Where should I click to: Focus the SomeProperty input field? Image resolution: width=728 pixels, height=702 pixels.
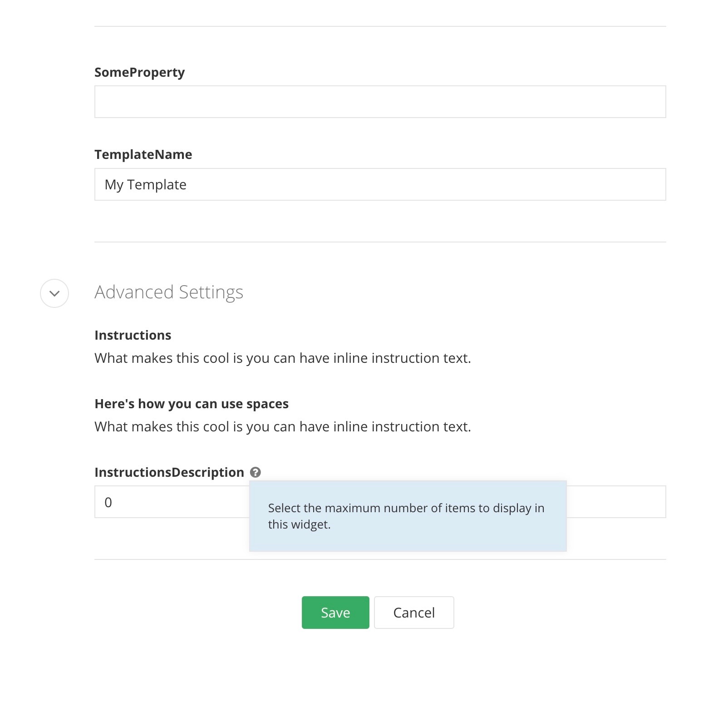tap(380, 102)
